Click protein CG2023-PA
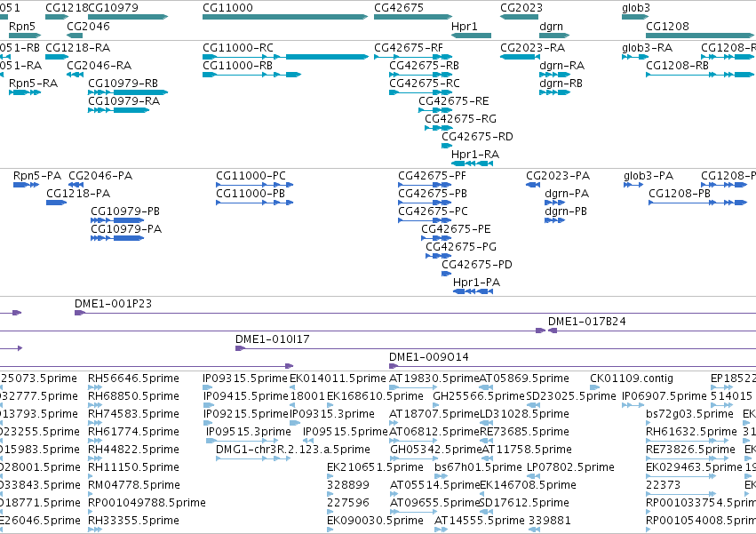 coord(533,185)
